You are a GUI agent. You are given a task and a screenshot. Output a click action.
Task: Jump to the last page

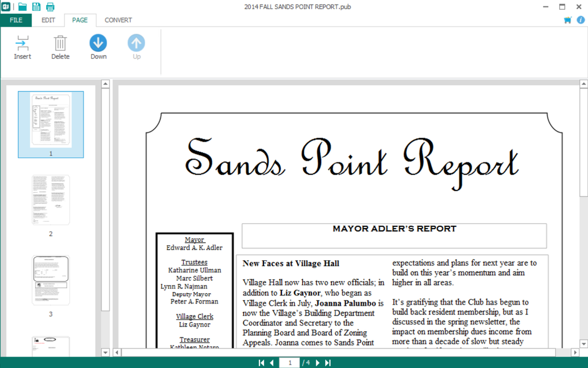pyautogui.click(x=328, y=363)
